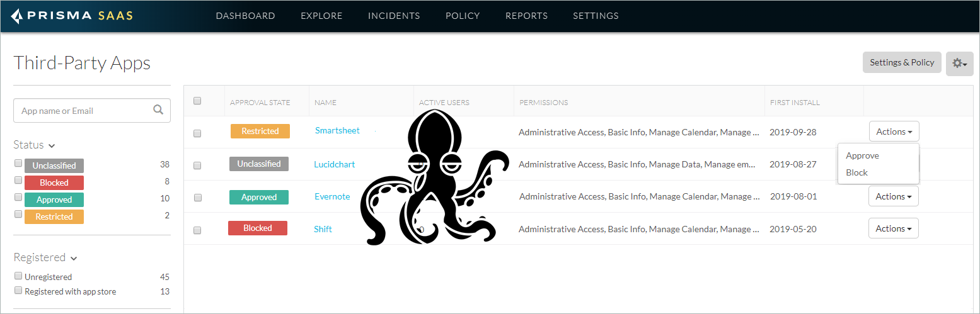Image resolution: width=980 pixels, height=314 pixels.
Task: Click the green Approved badge in sidebar
Action: coord(54,199)
